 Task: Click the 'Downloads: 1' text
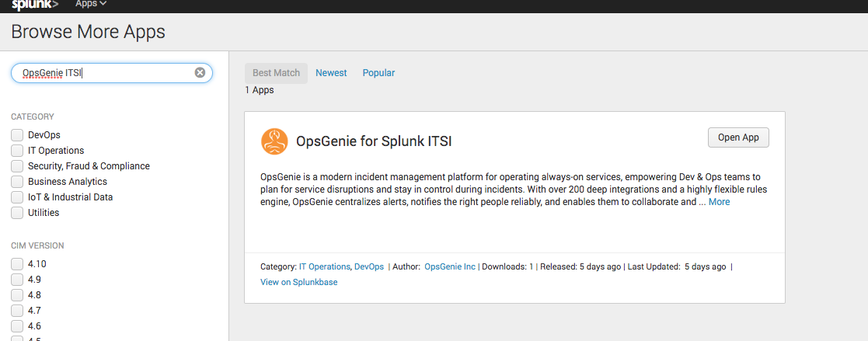[x=507, y=266]
